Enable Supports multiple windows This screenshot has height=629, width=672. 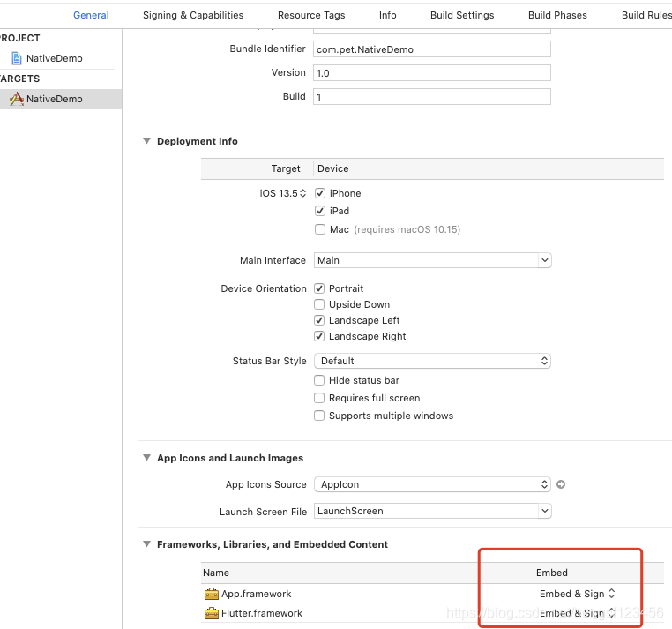[x=319, y=416]
